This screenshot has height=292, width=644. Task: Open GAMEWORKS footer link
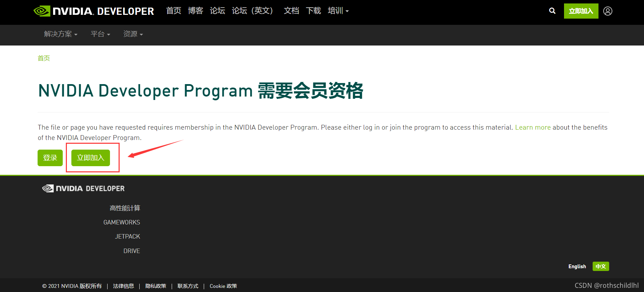[x=122, y=222]
